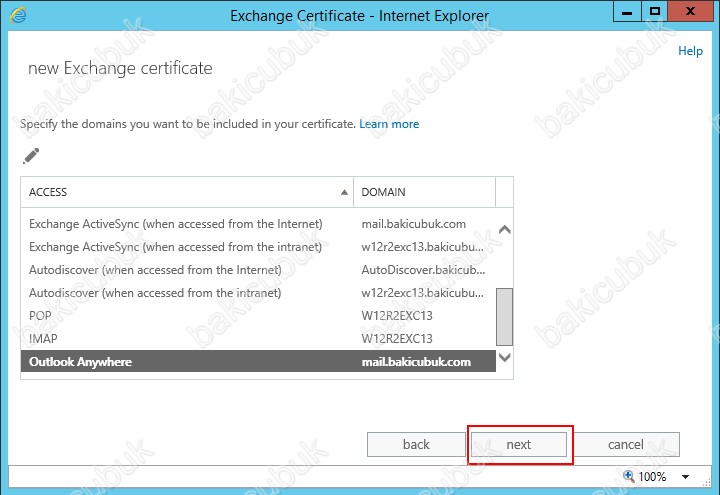
Task: Open the zoom level dropdown arrow
Action: pos(685,477)
